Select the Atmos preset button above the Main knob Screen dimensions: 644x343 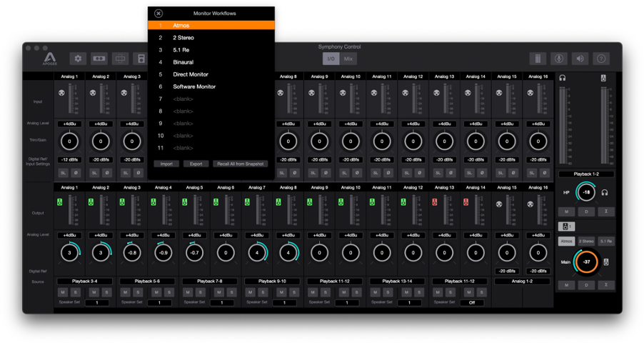point(566,241)
